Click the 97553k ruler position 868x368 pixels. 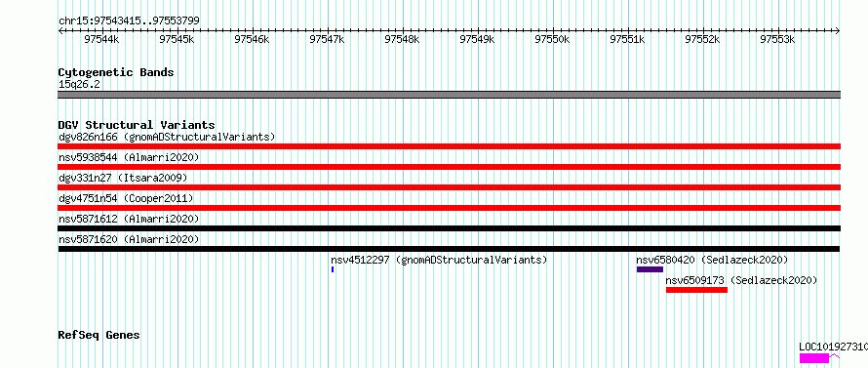tap(777, 39)
